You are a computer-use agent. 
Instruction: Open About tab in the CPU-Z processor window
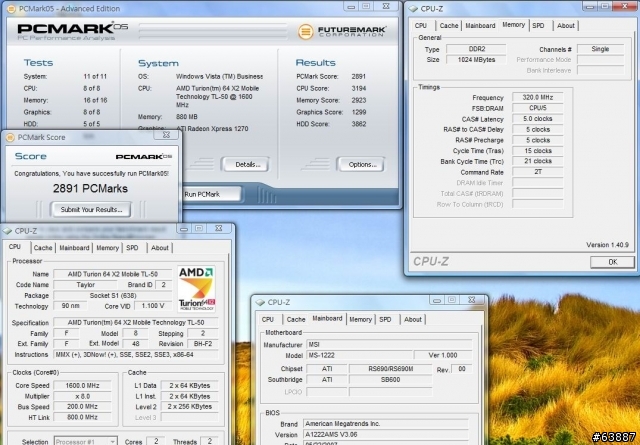[160, 248]
